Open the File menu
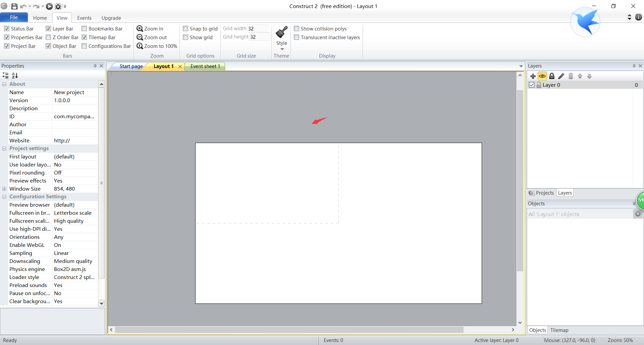The width and height of the screenshot is (644, 345). pos(14,17)
